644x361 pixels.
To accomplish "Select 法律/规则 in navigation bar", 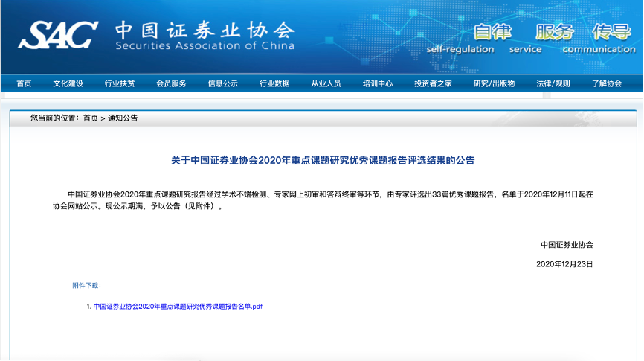I will tap(553, 83).
